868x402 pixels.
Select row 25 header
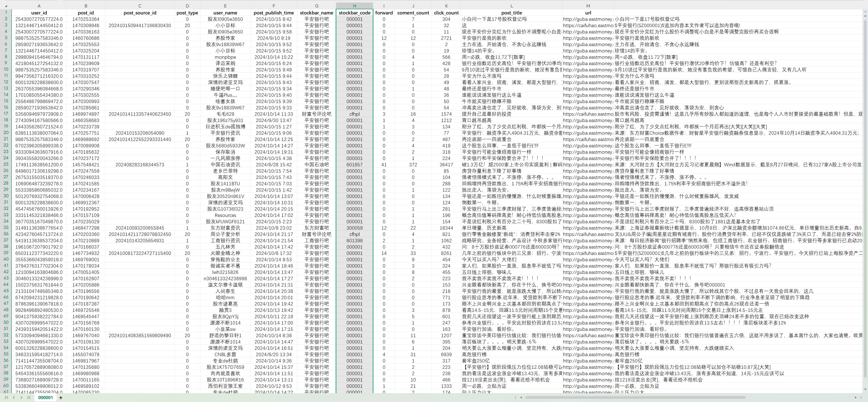coord(6,164)
